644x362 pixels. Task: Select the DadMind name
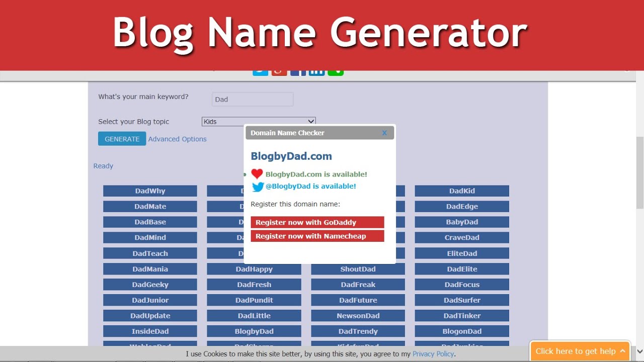pyautogui.click(x=150, y=238)
